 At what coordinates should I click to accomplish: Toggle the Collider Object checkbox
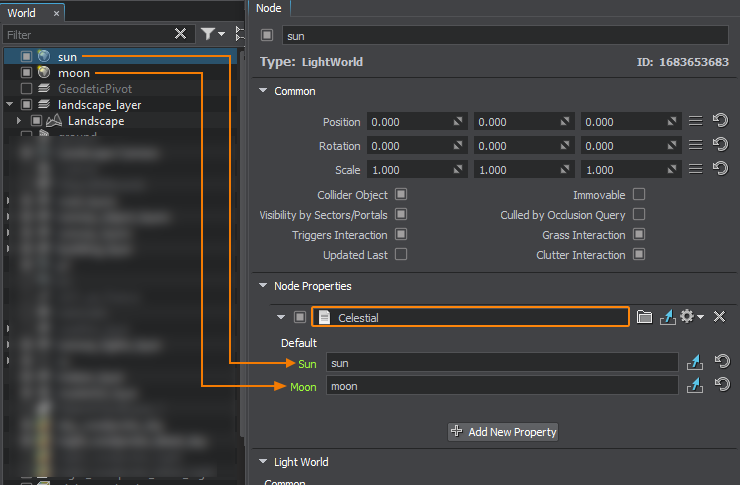pyautogui.click(x=401, y=195)
